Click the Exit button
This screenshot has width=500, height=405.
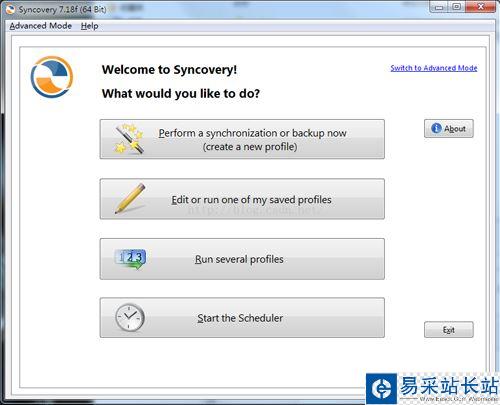tap(449, 330)
